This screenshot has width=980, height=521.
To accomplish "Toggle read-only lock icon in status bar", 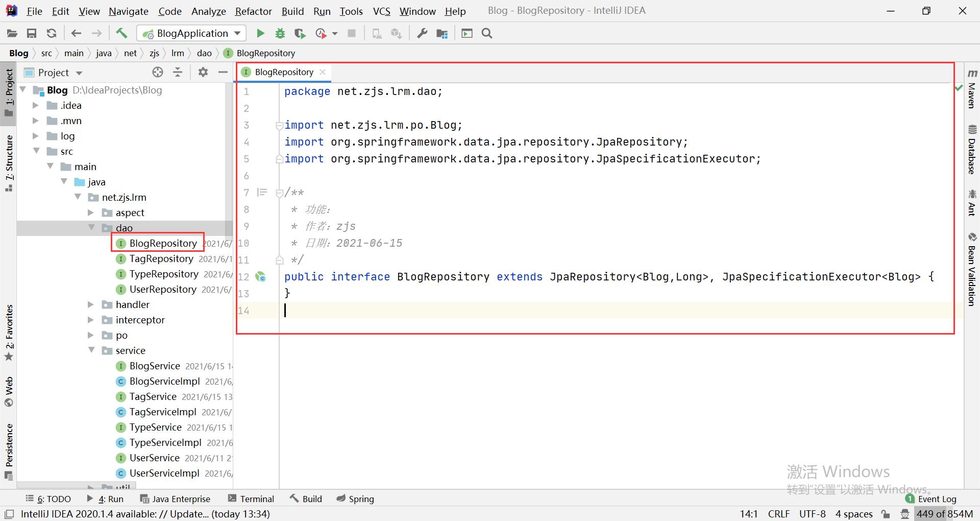I will coord(886,514).
